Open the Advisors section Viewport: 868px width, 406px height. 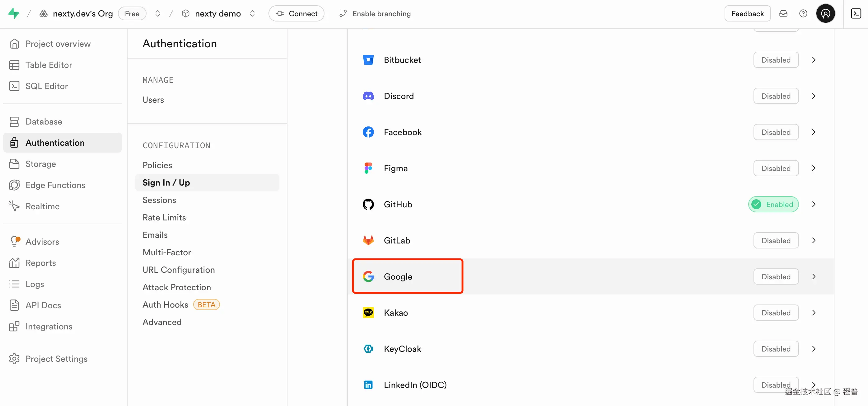click(42, 241)
